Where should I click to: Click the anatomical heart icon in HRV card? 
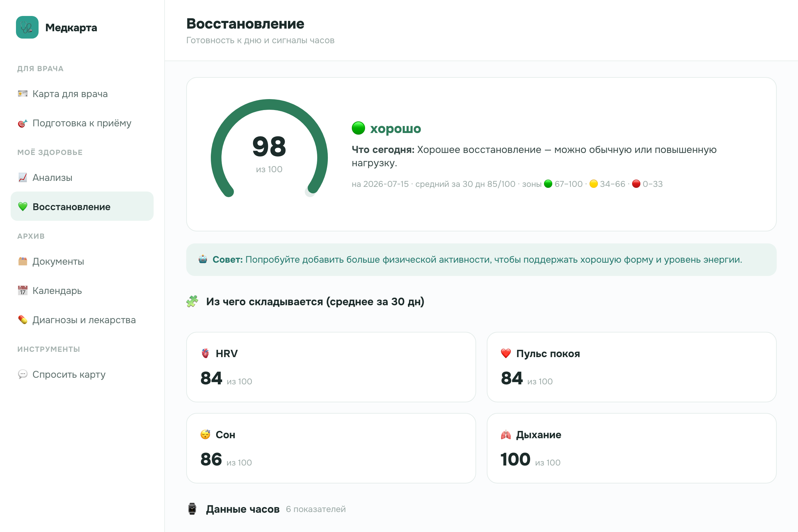pos(205,353)
